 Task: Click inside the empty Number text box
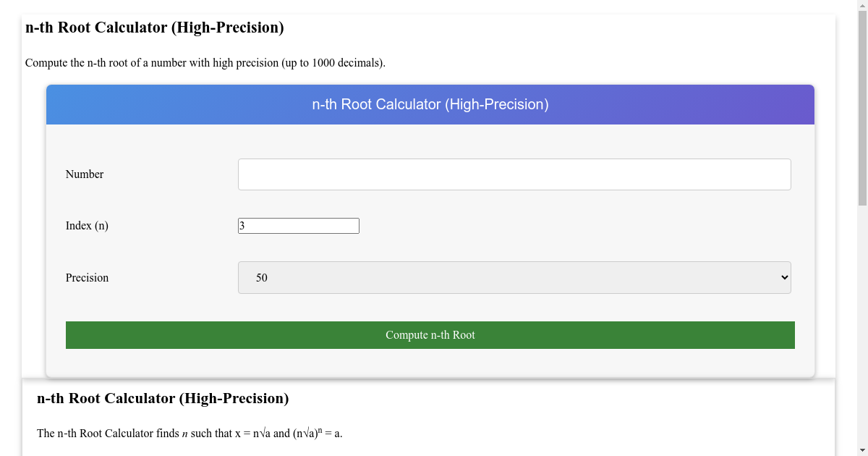point(514,174)
